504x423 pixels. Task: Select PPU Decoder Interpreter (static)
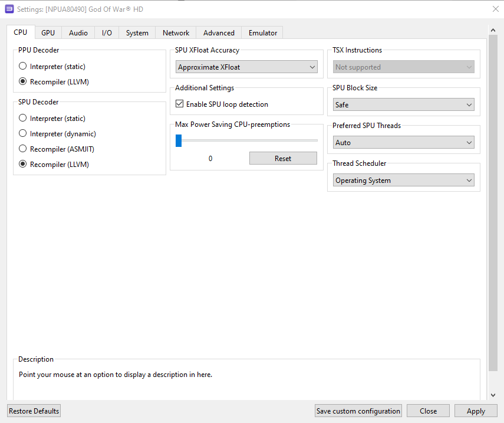[23, 67]
